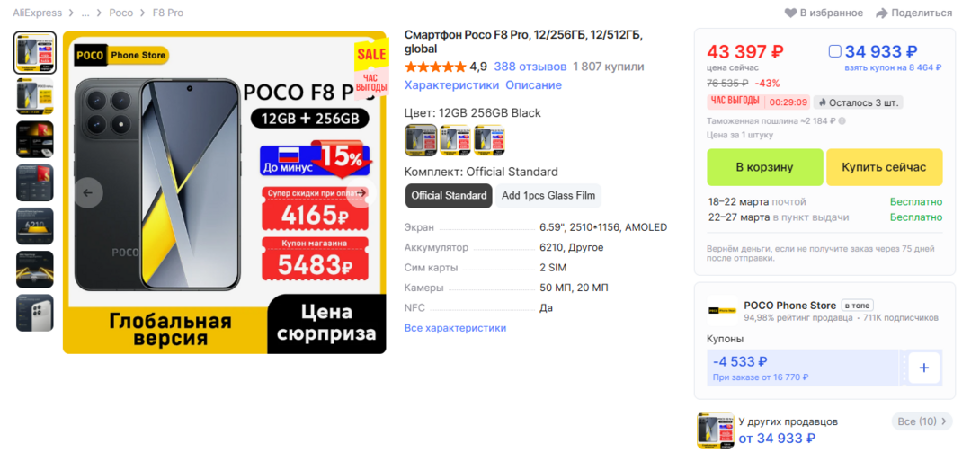The height and width of the screenshot is (470, 980).
Task: Switch to Описание section
Action: tap(534, 85)
